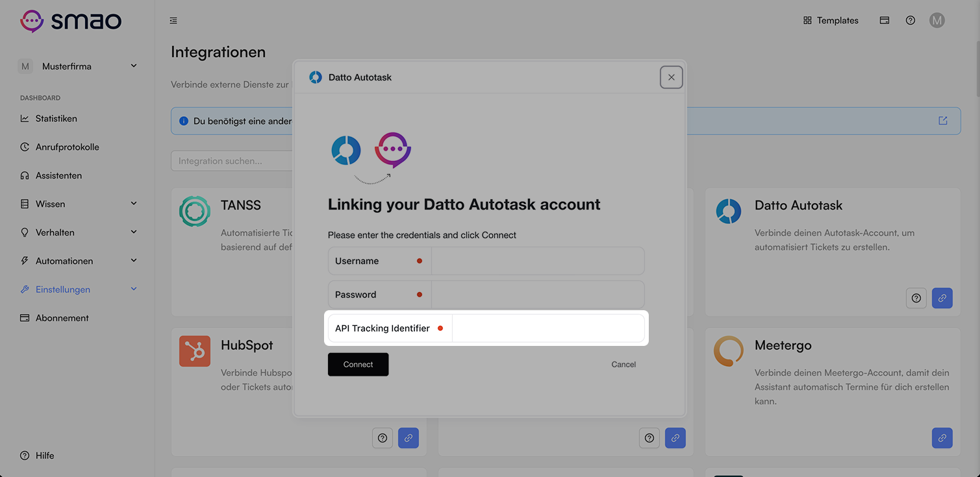Open help for Datto Autotask card
Image resolution: width=980 pixels, height=477 pixels.
pyautogui.click(x=916, y=298)
